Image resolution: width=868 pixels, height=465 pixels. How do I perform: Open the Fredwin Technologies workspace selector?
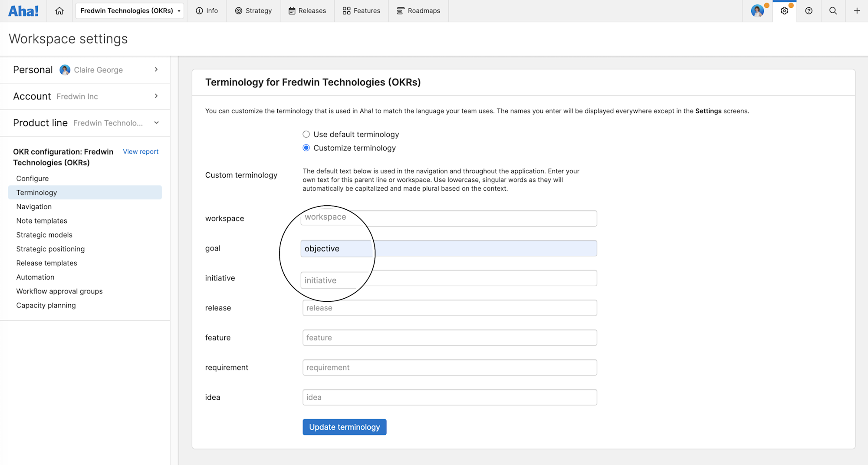(x=129, y=10)
